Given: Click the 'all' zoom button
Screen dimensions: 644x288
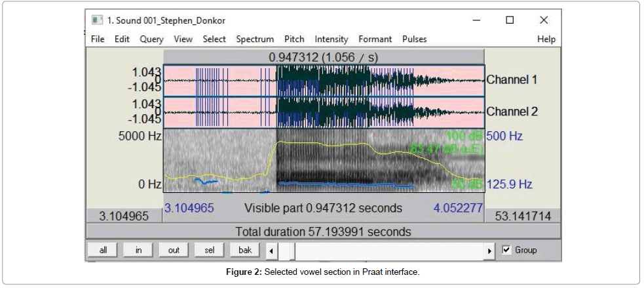Looking at the screenshot, I should [103, 250].
